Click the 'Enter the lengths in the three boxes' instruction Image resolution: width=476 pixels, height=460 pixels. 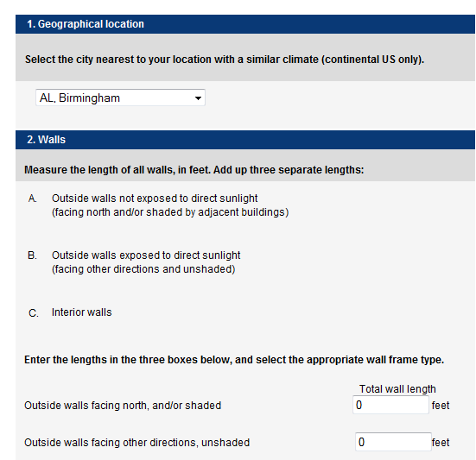tap(234, 360)
